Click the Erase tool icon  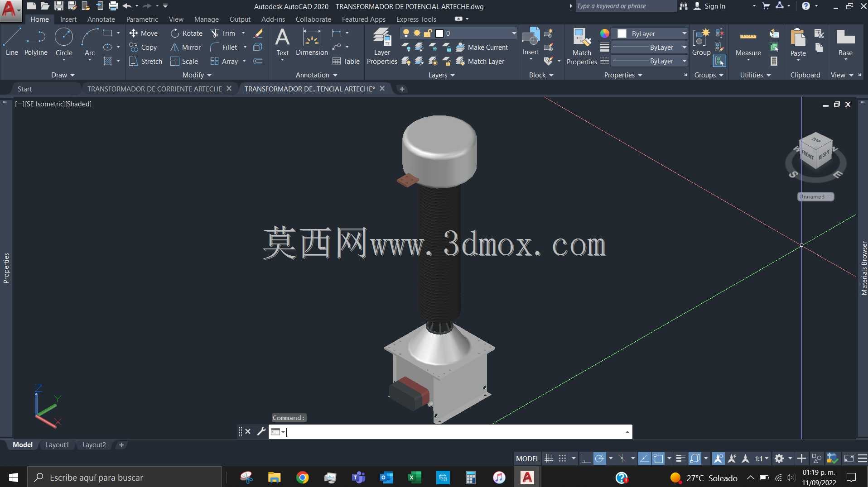(x=258, y=33)
